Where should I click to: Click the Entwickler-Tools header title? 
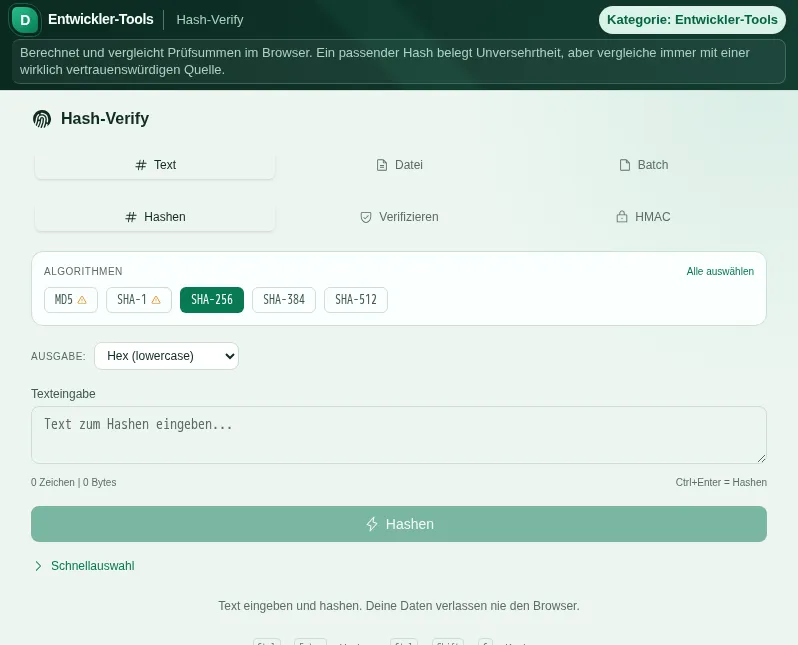[x=101, y=19]
